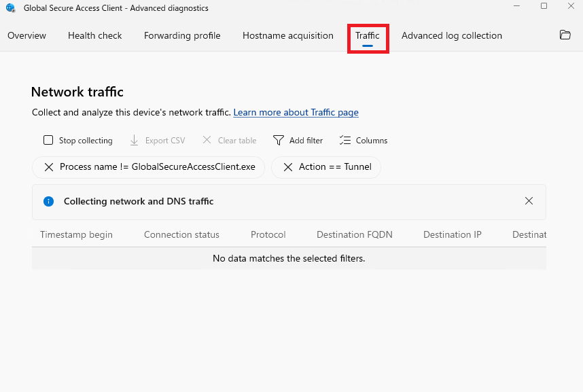Viewport: 583px width, 392px height.
Task: Go to the Forwarding profile tab
Action: [182, 36]
